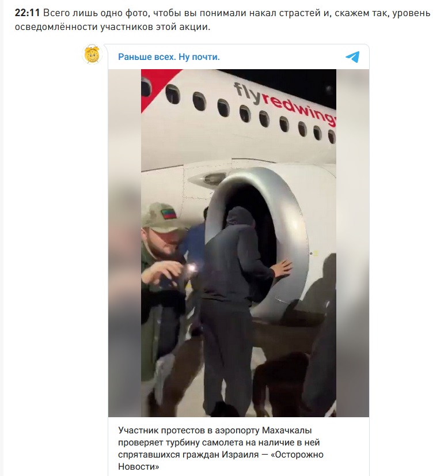Open the embedded airplane photo
The image size is (448, 476).
pyautogui.click(x=238, y=243)
